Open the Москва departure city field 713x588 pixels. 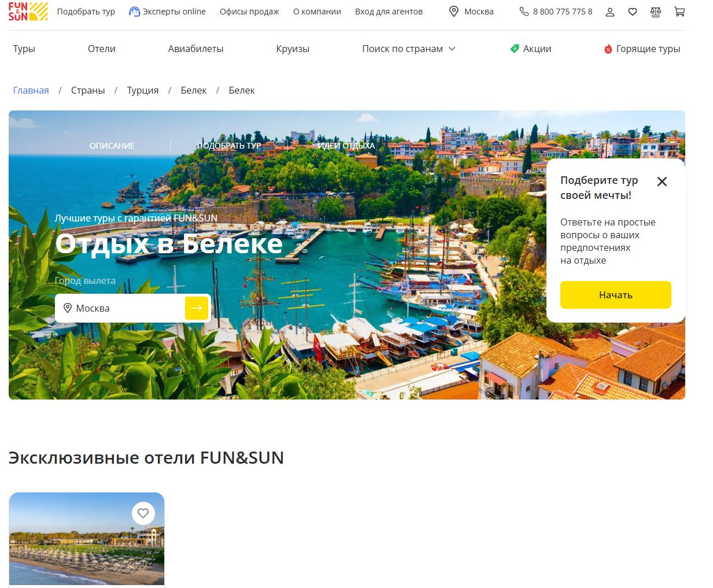coord(120,308)
